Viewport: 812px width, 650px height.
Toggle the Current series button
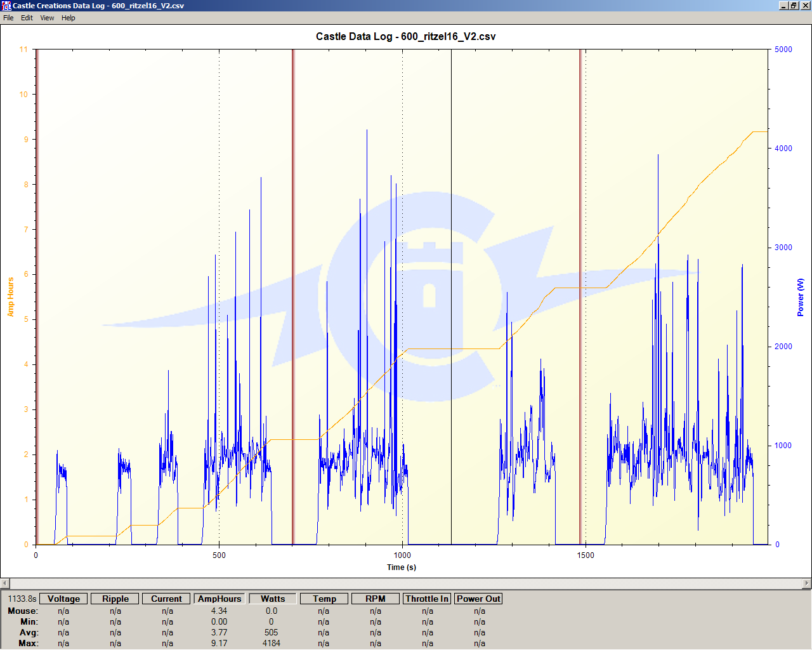click(166, 599)
